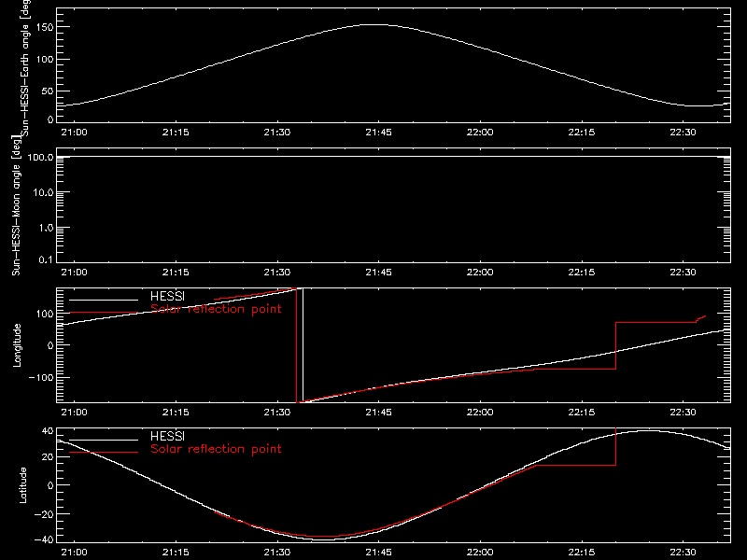Select 22:30 label under Earth angle plot

(x=684, y=133)
